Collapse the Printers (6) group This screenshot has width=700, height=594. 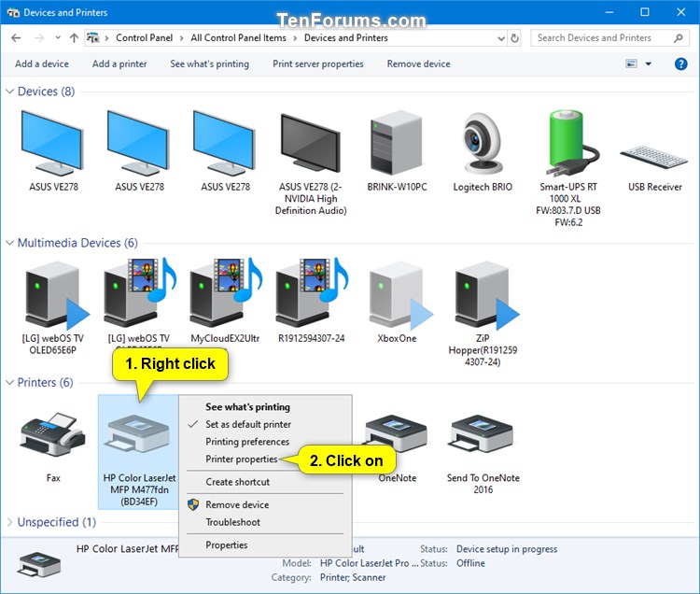click(9, 383)
